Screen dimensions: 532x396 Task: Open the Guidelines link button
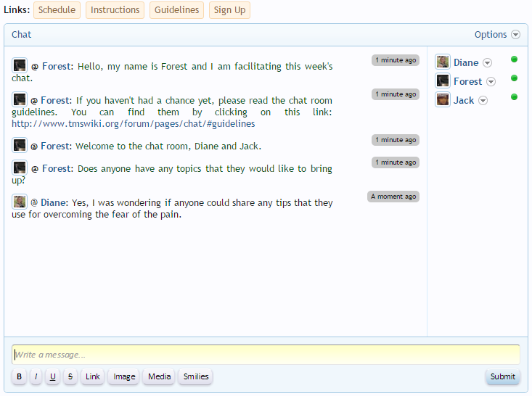tap(177, 10)
